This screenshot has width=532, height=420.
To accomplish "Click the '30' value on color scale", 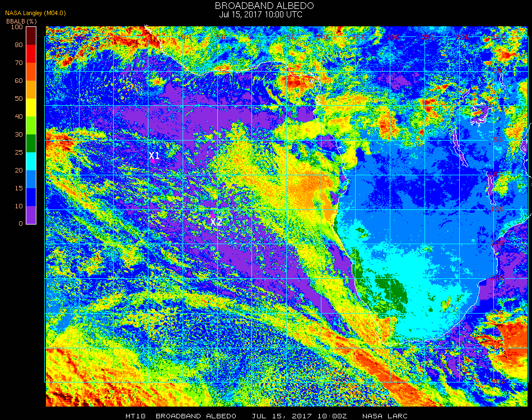I will tap(18, 135).
